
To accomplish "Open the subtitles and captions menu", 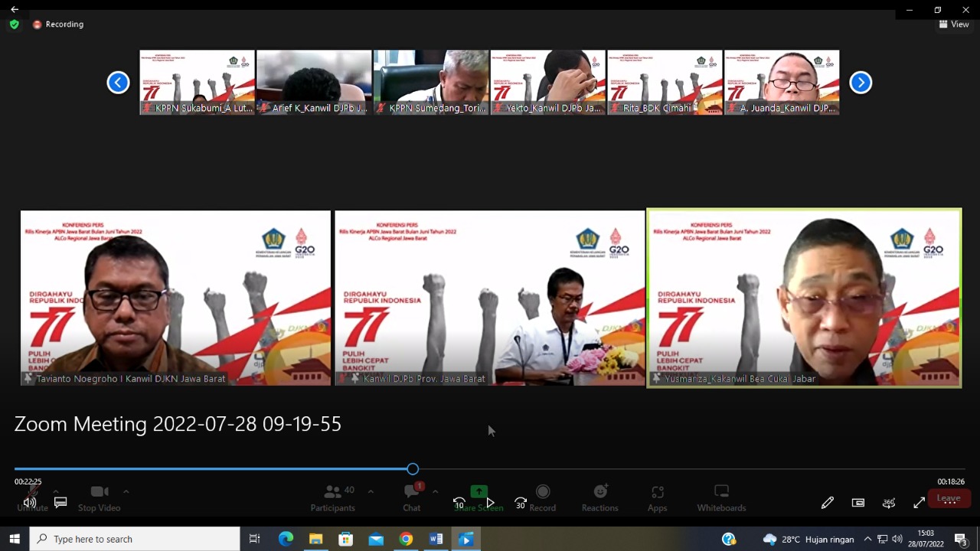I will click(60, 503).
